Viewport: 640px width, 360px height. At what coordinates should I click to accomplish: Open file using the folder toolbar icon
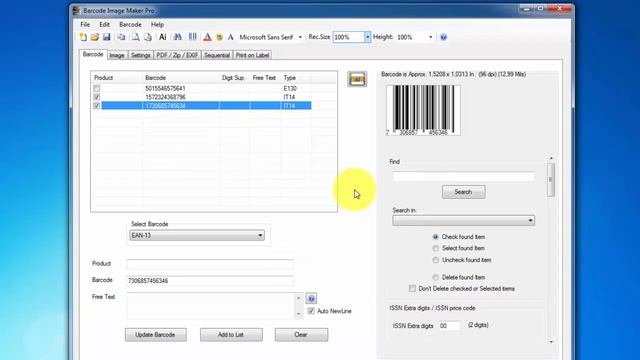pos(95,37)
